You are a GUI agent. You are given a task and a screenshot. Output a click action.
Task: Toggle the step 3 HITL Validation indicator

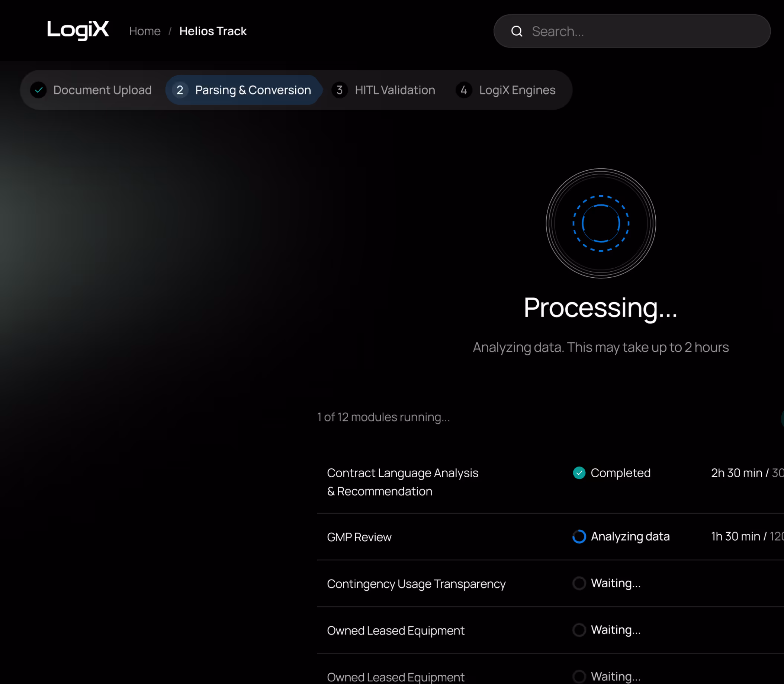[x=340, y=90]
